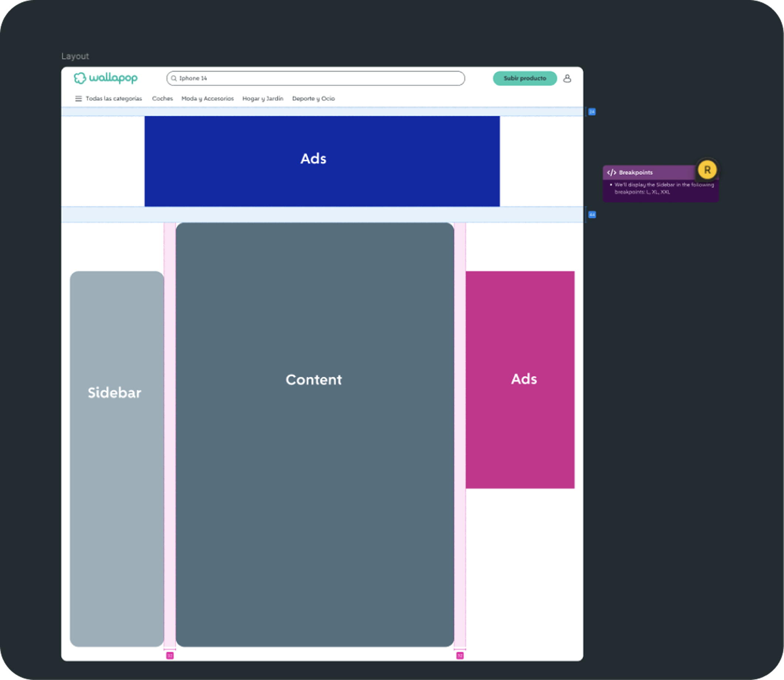
Task: Open Moda y Accesorios category
Action: coord(207,99)
